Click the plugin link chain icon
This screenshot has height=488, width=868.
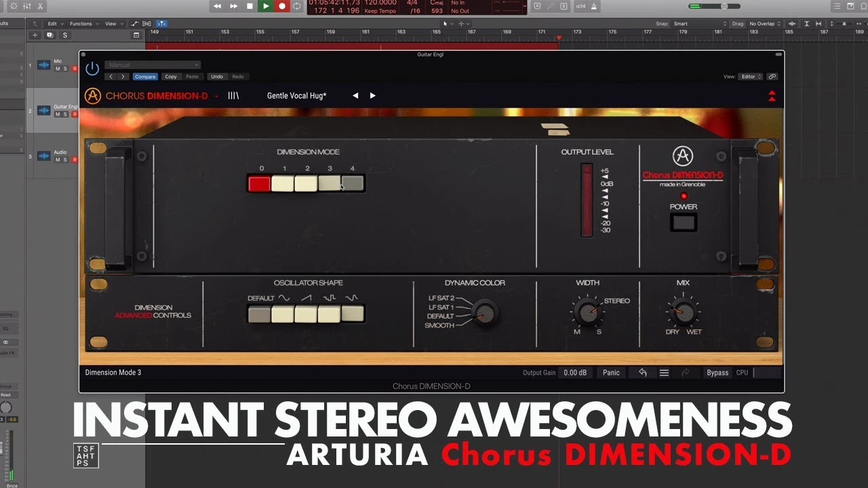(x=772, y=77)
